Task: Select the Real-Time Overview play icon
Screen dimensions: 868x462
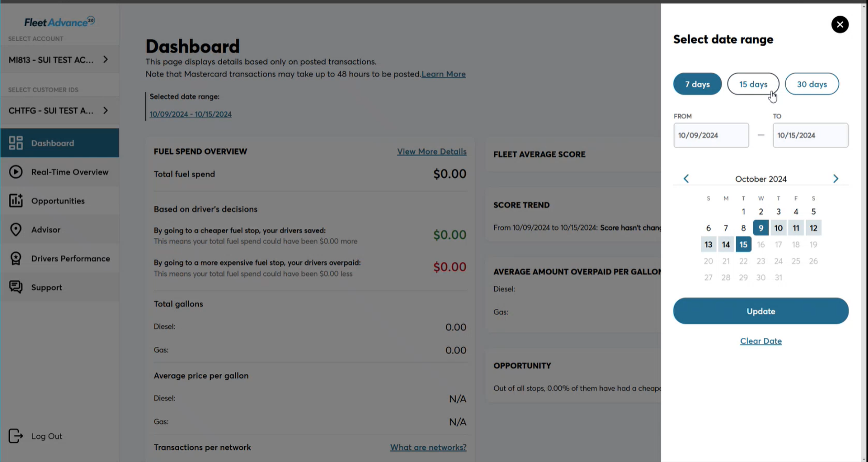Action: (16, 172)
